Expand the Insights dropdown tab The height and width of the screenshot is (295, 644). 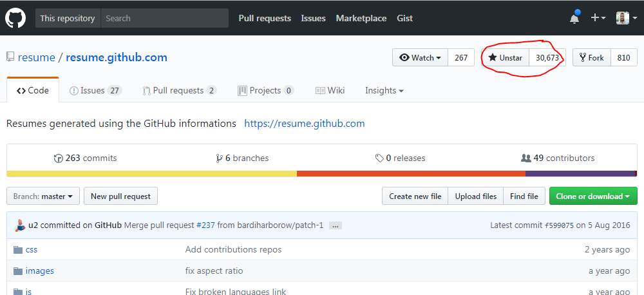point(384,90)
